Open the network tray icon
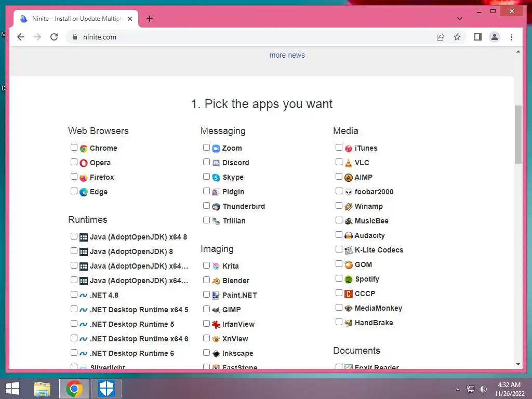This screenshot has height=399, width=532. tap(471, 389)
